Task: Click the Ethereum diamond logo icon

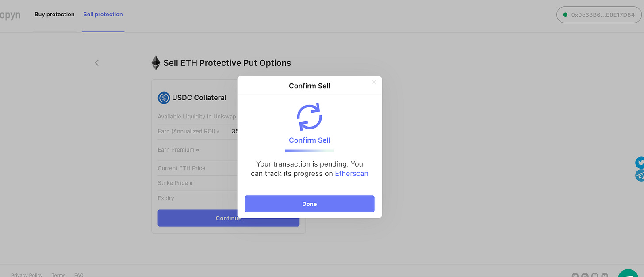Action: [x=156, y=63]
